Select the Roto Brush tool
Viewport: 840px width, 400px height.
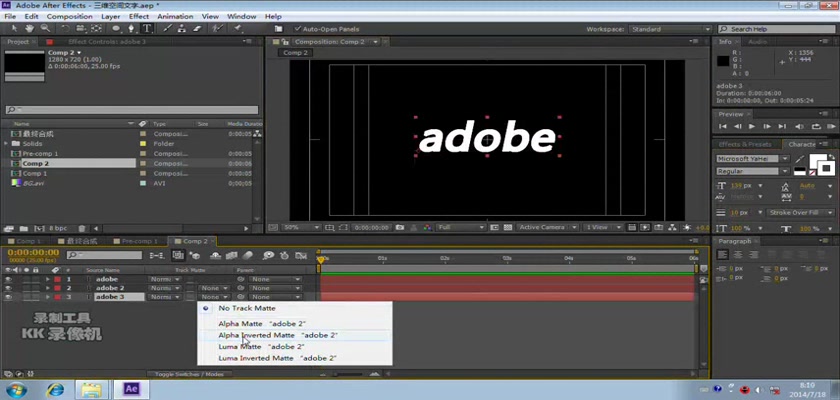217,28
